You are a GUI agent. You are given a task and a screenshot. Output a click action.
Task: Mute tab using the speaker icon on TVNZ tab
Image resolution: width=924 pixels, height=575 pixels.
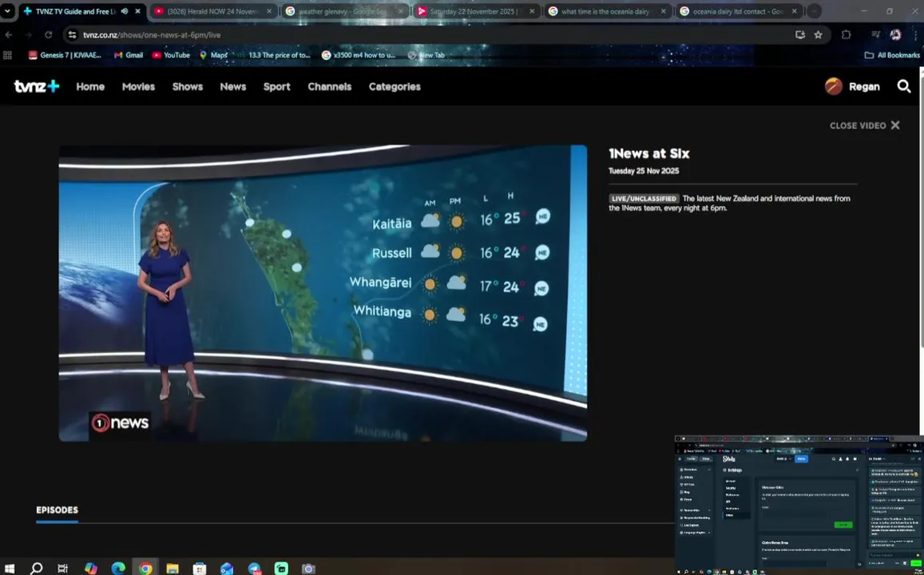pos(125,11)
